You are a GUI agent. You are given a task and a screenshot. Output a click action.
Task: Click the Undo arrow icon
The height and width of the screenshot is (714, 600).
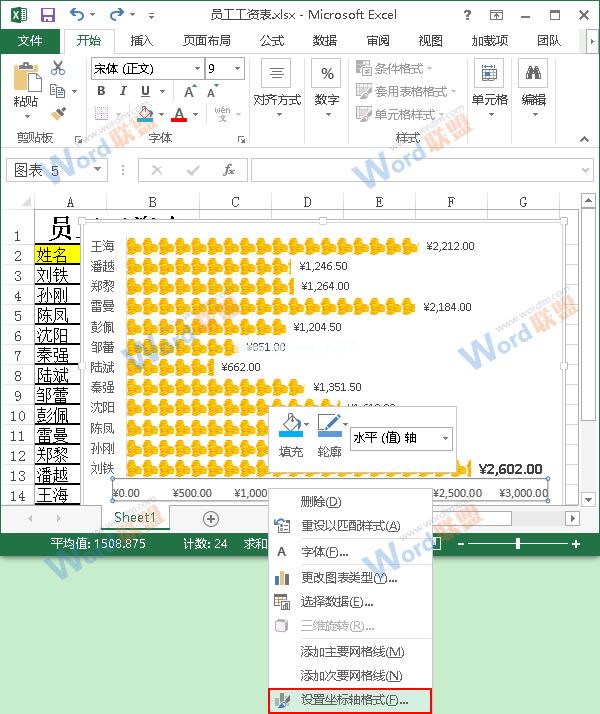[x=78, y=15]
